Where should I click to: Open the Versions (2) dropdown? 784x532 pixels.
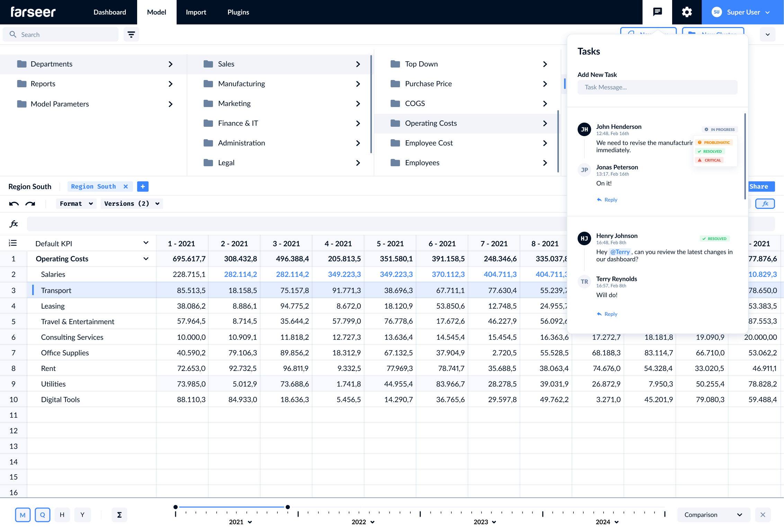[132, 204]
